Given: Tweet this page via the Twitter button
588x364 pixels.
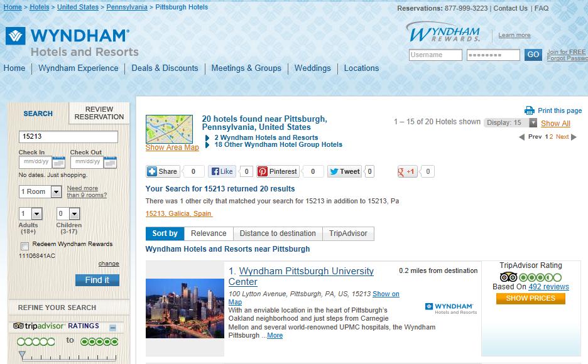Looking at the screenshot, I should (344, 171).
